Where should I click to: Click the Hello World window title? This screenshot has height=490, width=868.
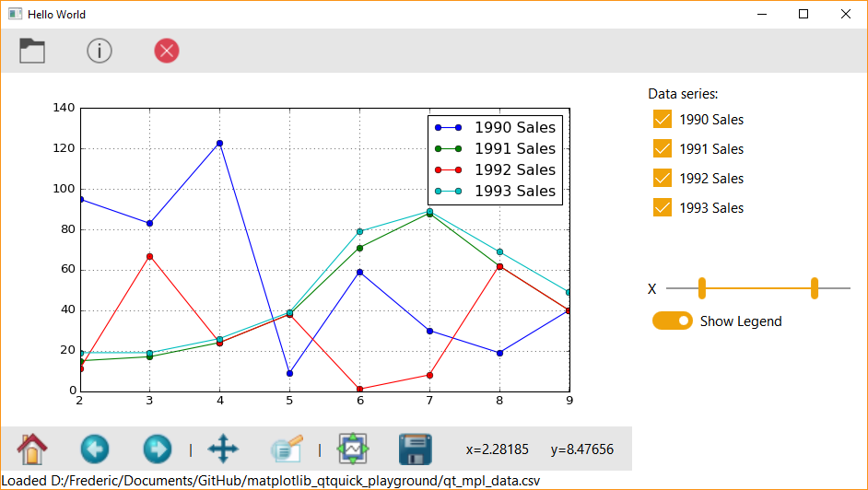[x=56, y=15]
